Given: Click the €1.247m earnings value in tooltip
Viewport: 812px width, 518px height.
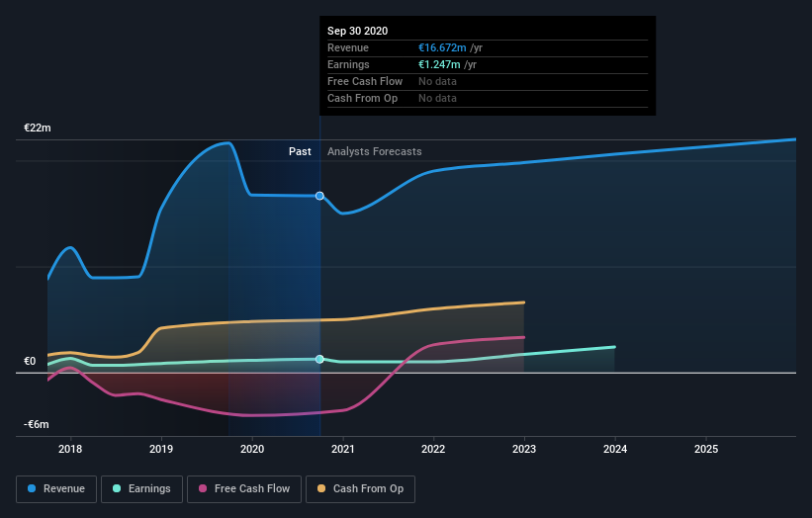Looking at the screenshot, I should pos(439,64).
